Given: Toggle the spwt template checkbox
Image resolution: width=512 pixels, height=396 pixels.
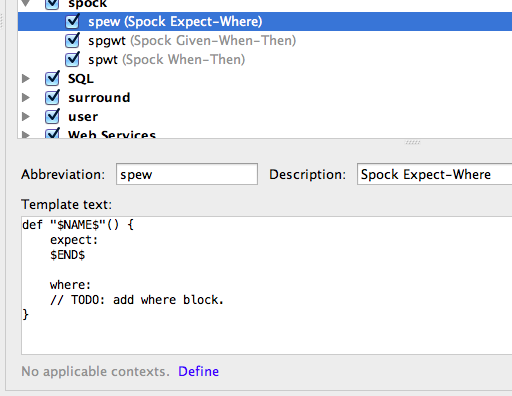Looking at the screenshot, I should 72,60.
